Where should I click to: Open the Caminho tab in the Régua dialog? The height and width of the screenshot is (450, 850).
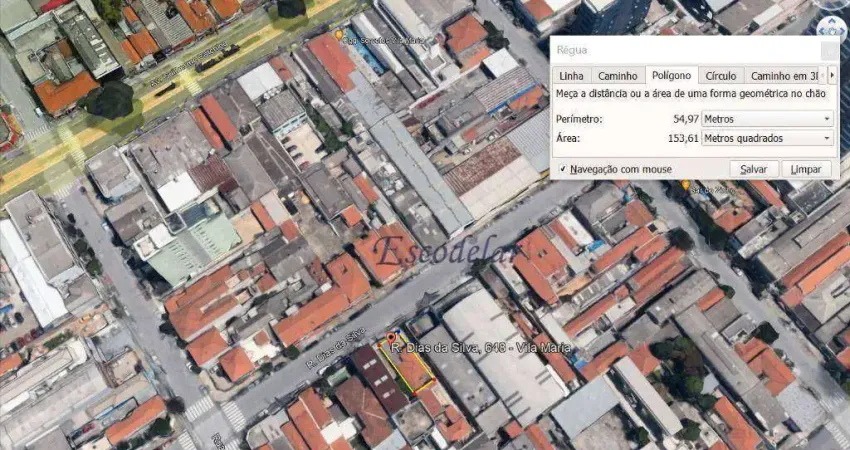pyautogui.click(x=617, y=76)
